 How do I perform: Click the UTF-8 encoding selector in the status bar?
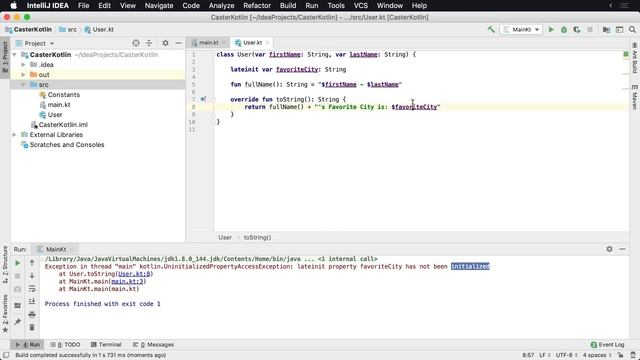567,355
